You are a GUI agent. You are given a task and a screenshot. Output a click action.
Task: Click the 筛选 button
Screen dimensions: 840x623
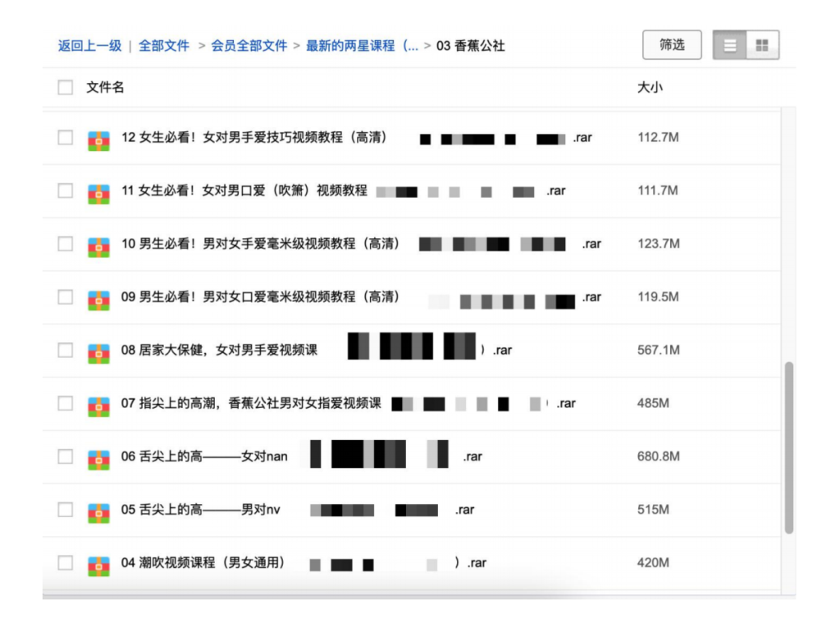pos(672,45)
